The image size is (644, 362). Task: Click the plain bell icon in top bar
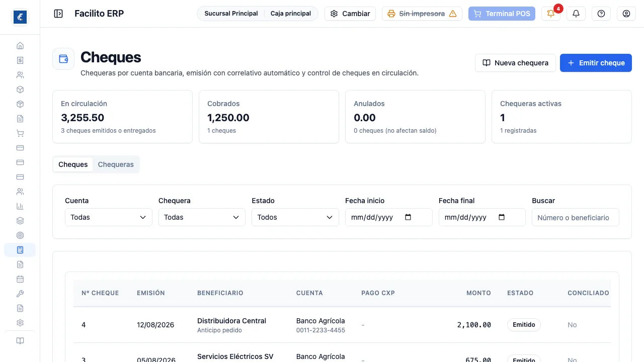pyautogui.click(x=576, y=14)
